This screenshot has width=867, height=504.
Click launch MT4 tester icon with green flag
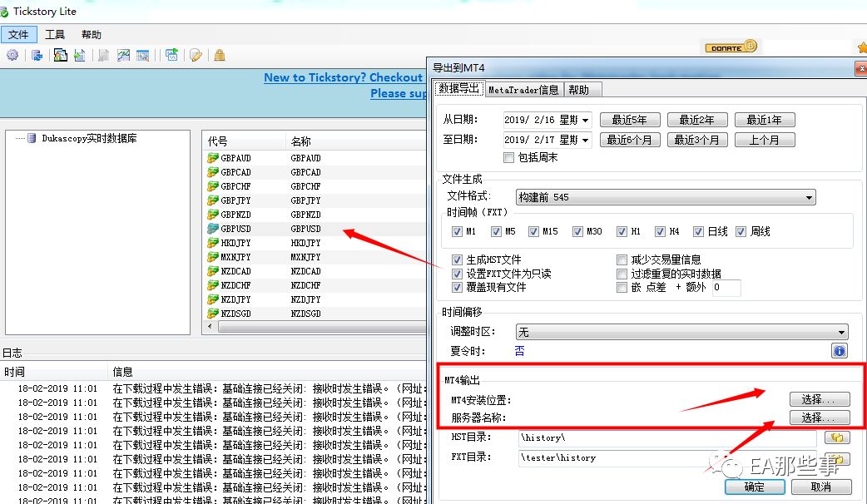pyautogui.click(x=172, y=55)
